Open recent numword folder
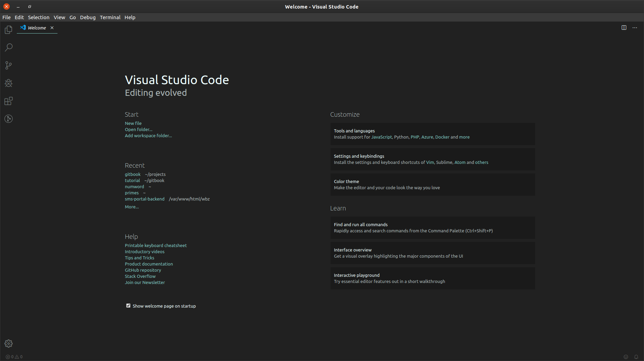Image resolution: width=644 pixels, height=361 pixels. (134, 186)
